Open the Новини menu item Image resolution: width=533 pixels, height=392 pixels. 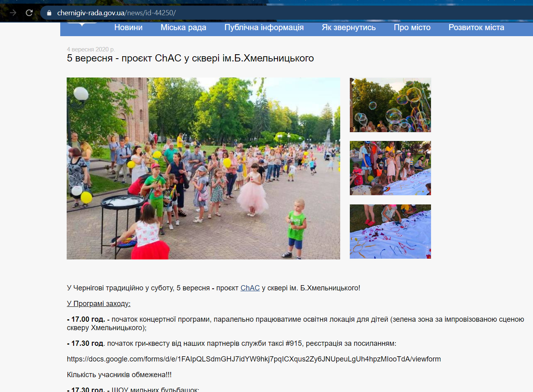(128, 28)
